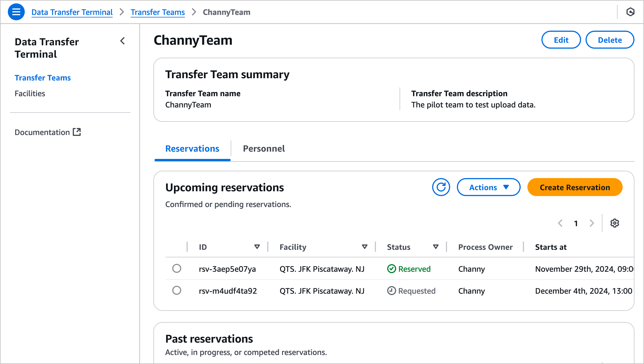Select the Reservations tab
The height and width of the screenshot is (364, 644).
[x=192, y=149]
